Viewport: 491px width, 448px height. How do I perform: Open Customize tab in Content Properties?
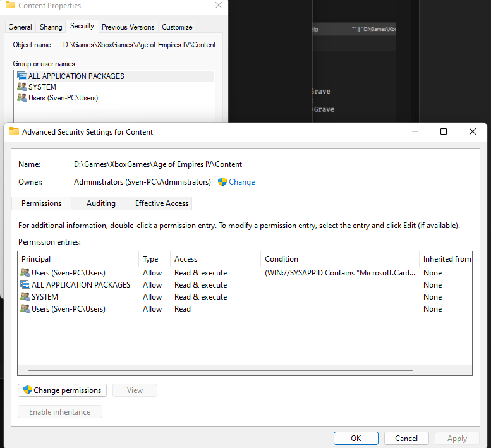point(177,27)
